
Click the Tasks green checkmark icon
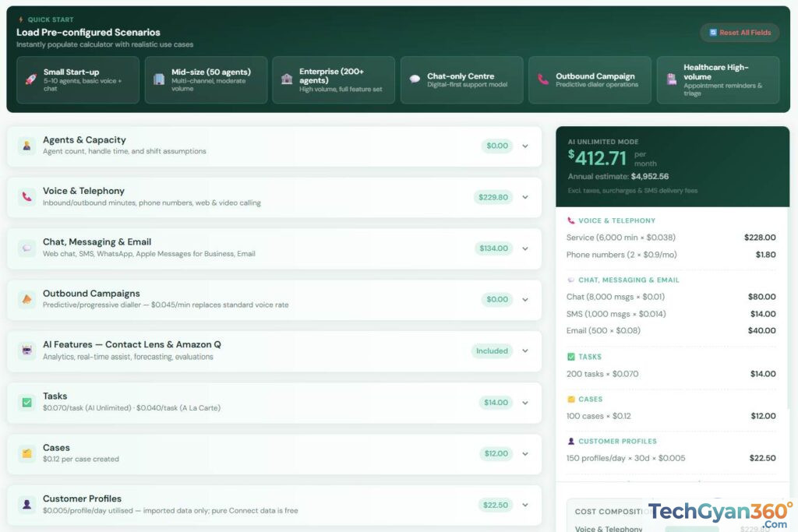(27, 402)
